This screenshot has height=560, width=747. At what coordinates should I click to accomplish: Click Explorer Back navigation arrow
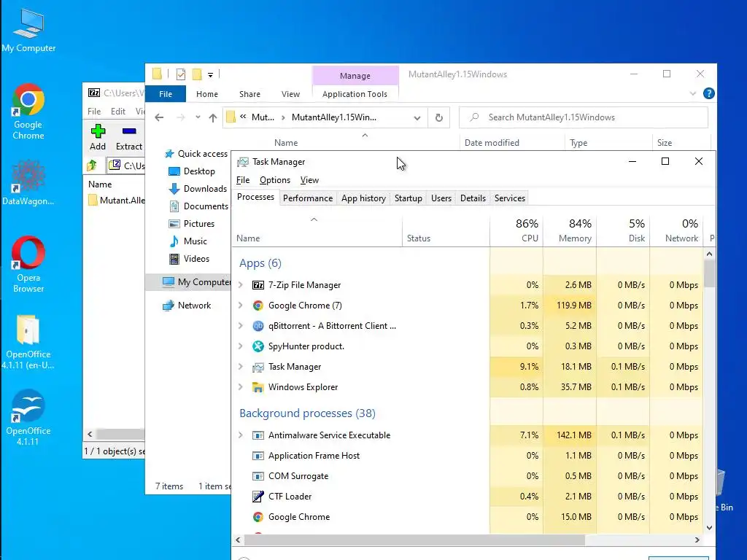(x=159, y=117)
